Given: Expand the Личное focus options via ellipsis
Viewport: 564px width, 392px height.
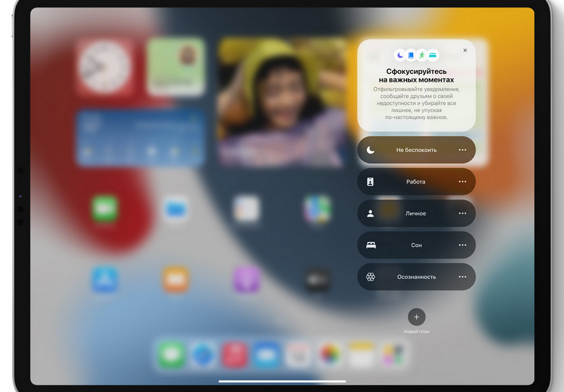Looking at the screenshot, I should 462,213.
